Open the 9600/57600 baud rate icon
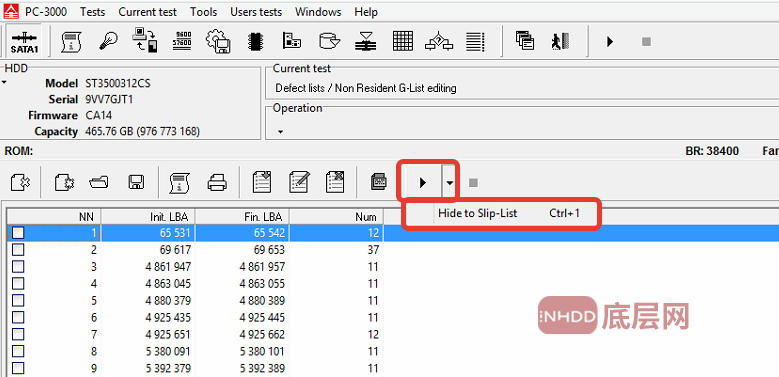779x377 pixels. [181, 41]
